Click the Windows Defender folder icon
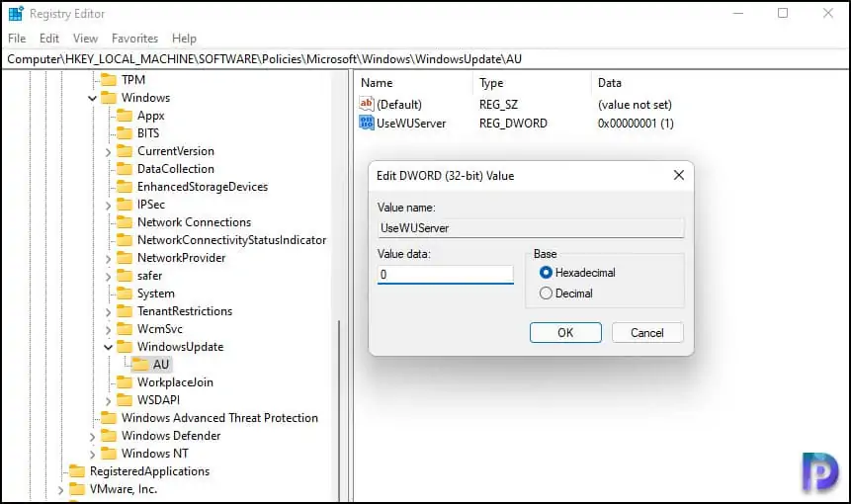 point(109,436)
